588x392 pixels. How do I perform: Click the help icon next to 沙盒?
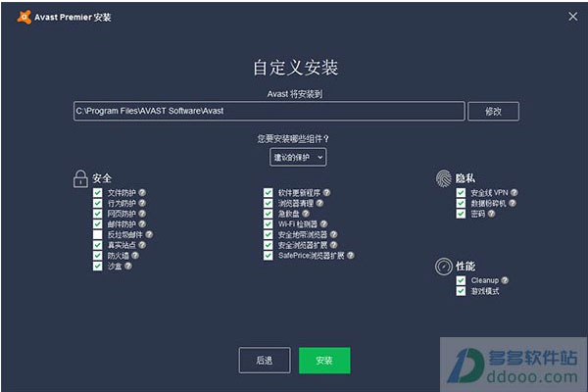pyautogui.click(x=127, y=266)
